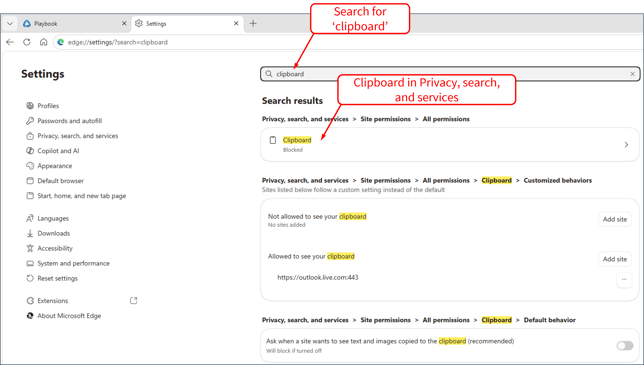Screen dimensions: 644x365
Task: Click the Extensions icon
Action: coord(30,301)
